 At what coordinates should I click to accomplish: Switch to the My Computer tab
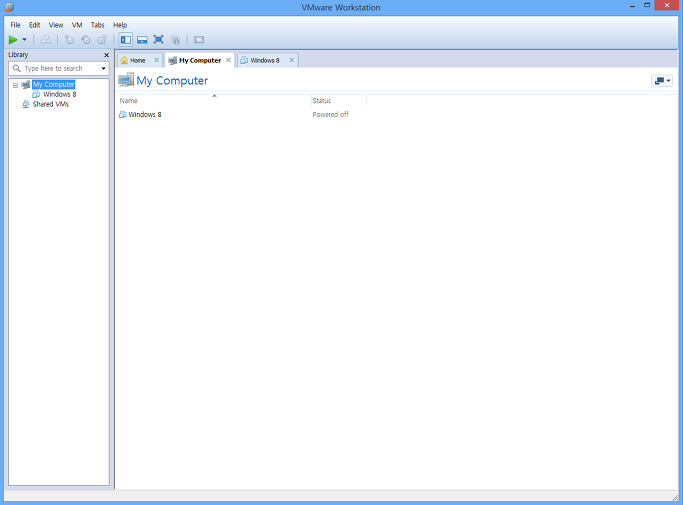pyautogui.click(x=200, y=60)
